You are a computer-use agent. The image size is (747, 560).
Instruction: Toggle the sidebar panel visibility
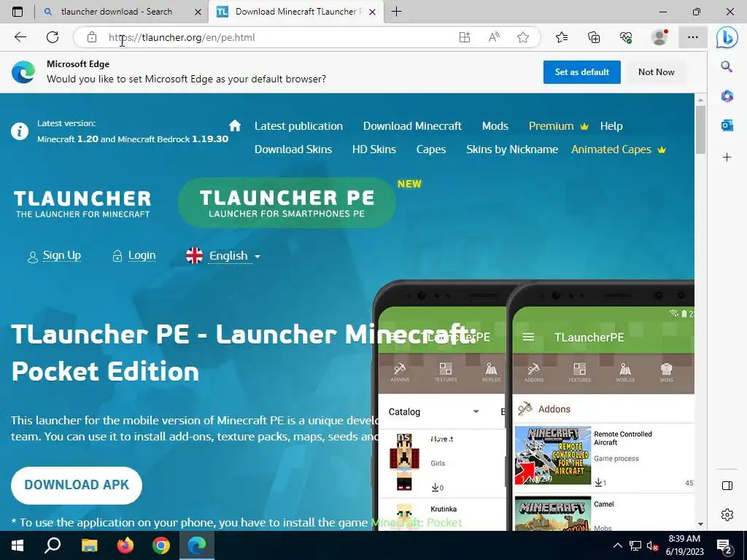(x=727, y=486)
